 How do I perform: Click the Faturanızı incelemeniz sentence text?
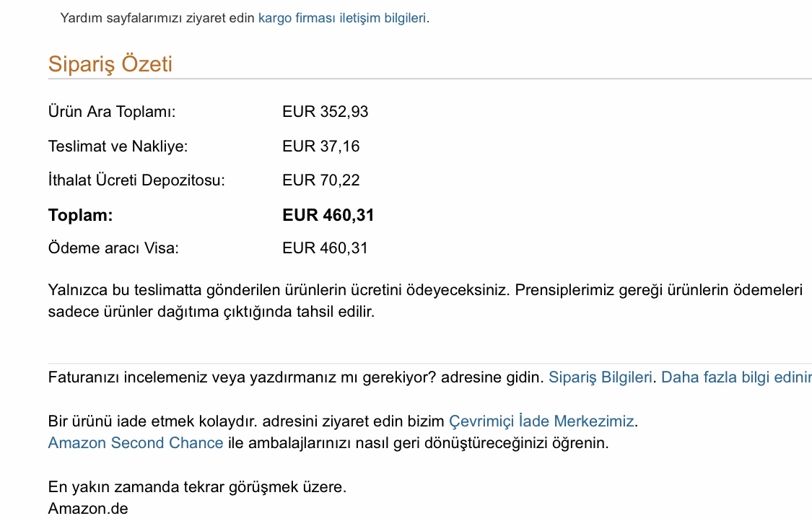click(296, 377)
